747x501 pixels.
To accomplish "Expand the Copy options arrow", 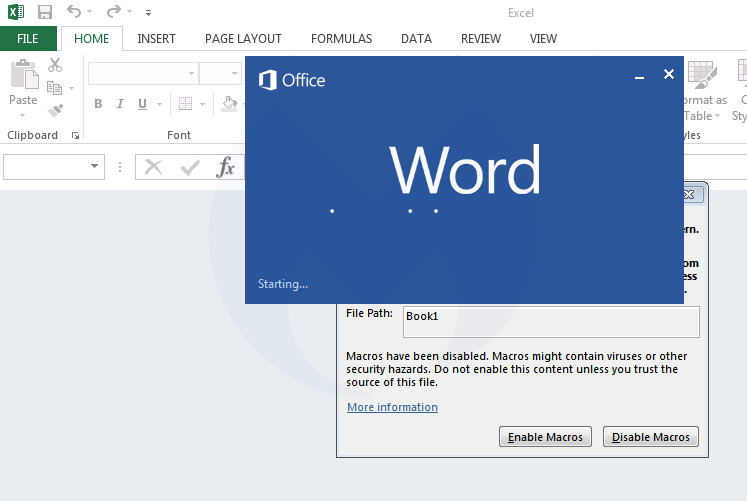I will click(71, 88).
